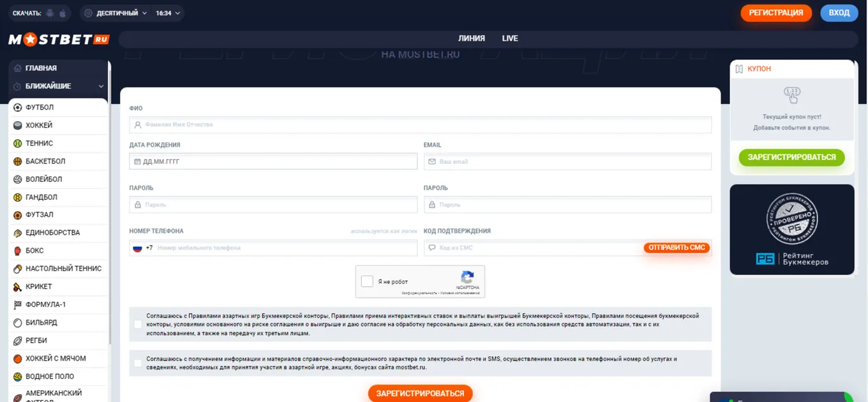This screenshot has width=868, height=402.
Task: Select the hockey puck icon
Action: pyautogui.click(x=18, y=126)
